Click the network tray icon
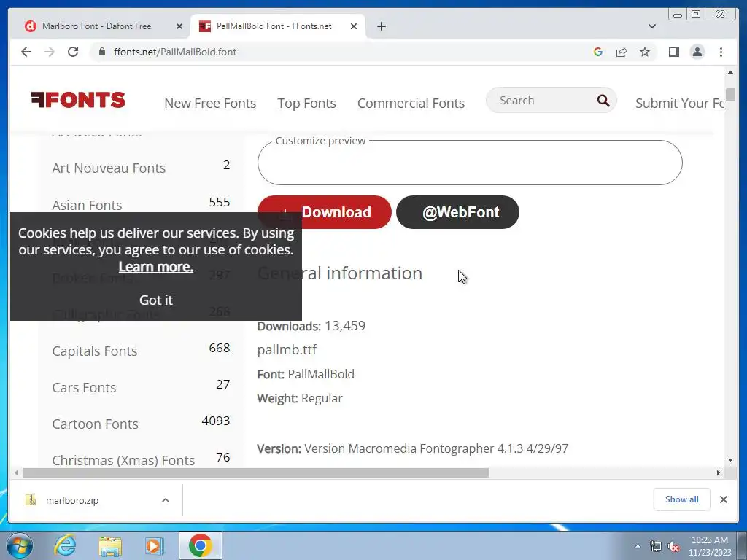Screen dimensions: 747x560 656,547
